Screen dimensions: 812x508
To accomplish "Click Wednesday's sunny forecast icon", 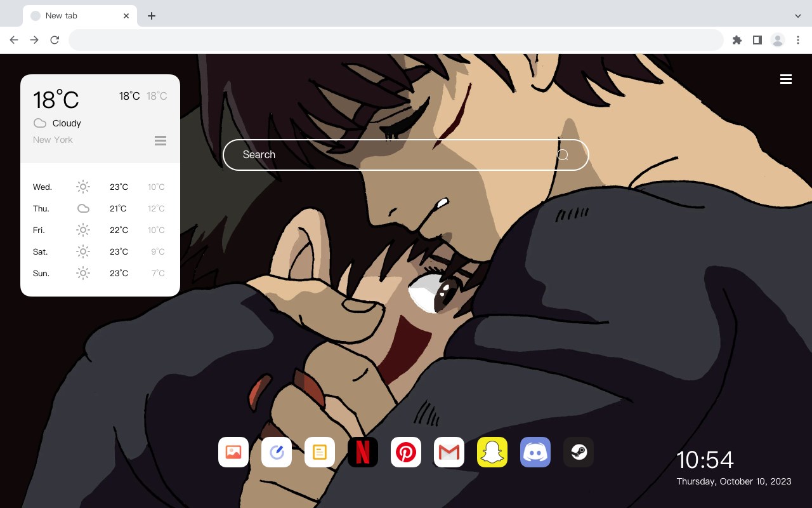I will (x=83, y=187).
